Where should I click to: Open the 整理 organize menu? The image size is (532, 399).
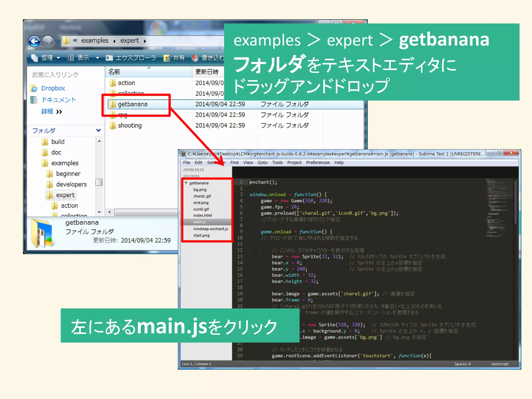click(x=46, y=58)
